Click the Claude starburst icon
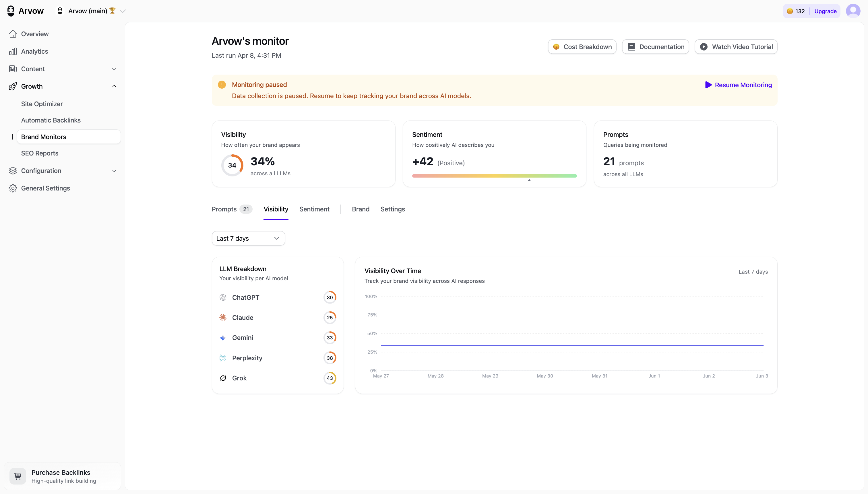The image size is (868, 494). (223, 318)
